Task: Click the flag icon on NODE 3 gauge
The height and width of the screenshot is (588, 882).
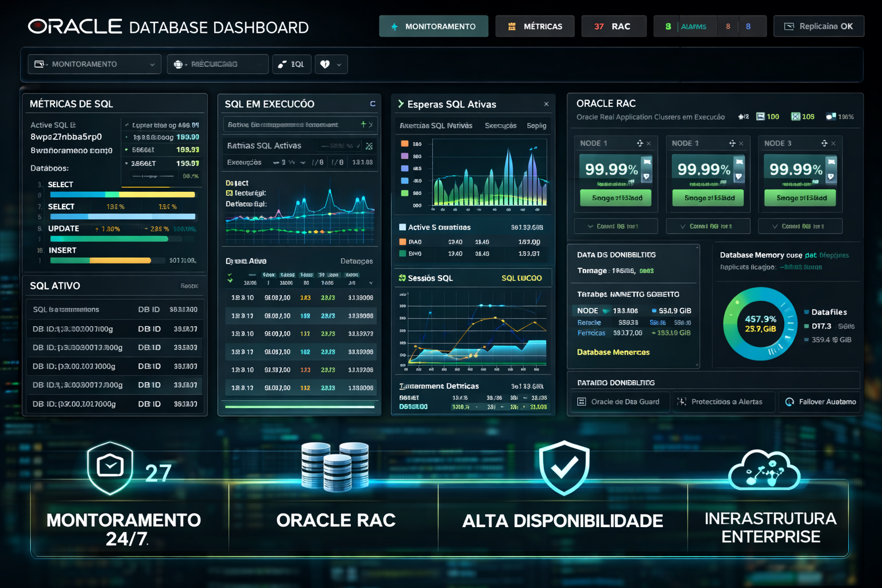Action: [x=831, y=163]
